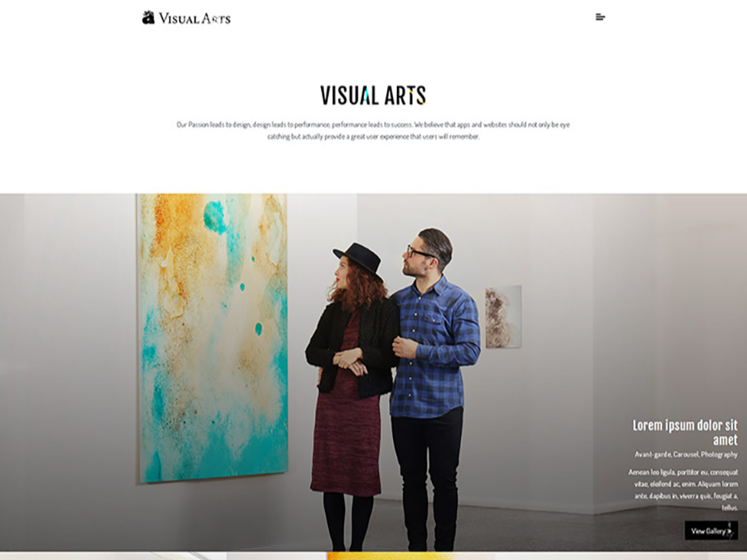Click the Our Passion leads to design paragraph

[x=373, y=130]
